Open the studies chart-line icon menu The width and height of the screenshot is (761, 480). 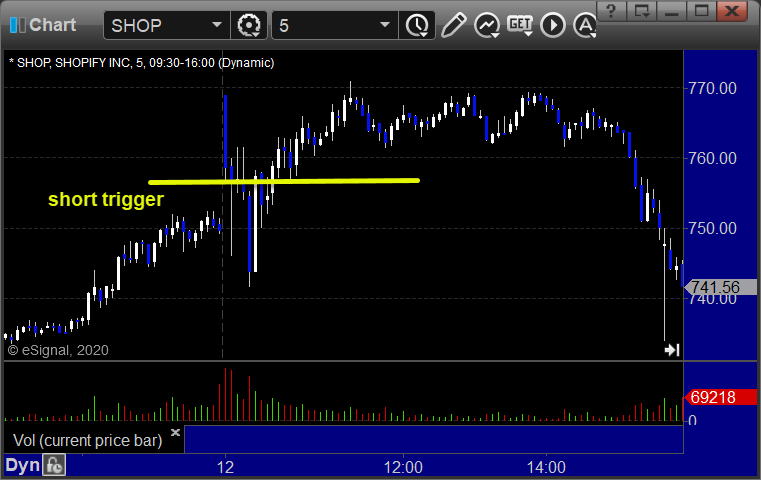pos(487,25)
